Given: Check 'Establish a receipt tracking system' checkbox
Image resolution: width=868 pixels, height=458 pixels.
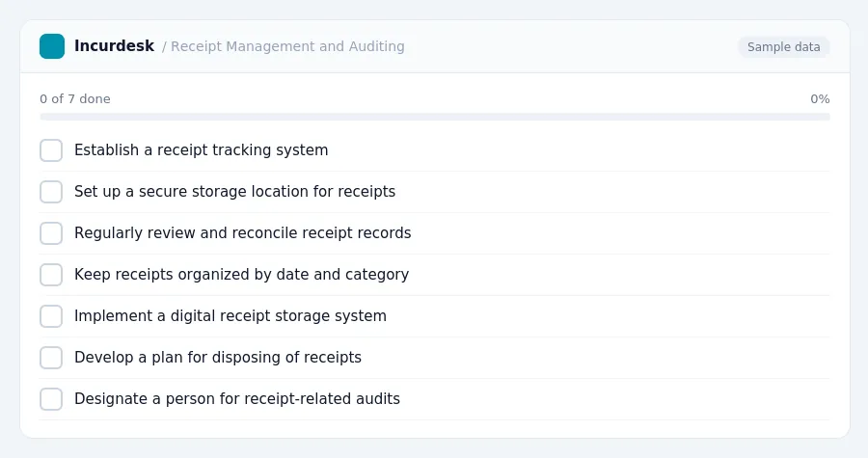Looking at the screenshot, I should pyautogui.click(x=51, y=150).
